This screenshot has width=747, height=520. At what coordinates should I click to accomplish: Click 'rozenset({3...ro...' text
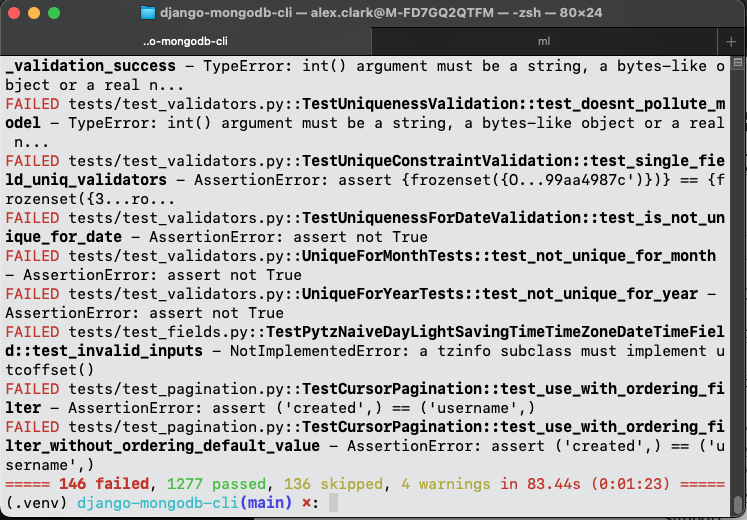pos(91,199)
